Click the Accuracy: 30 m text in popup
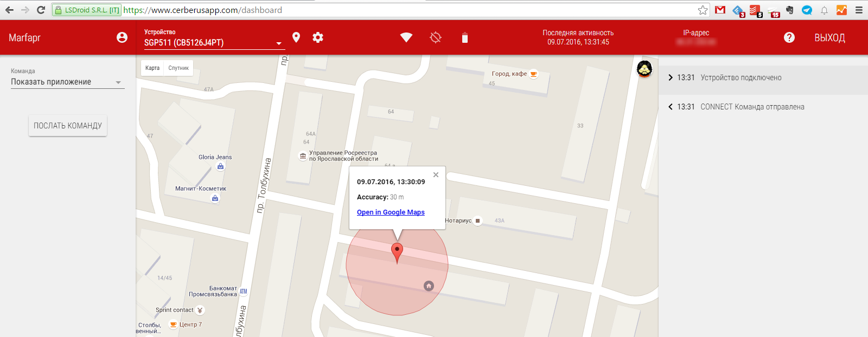Viewport: 868px width, 337px height. click(x=380, y=197)
